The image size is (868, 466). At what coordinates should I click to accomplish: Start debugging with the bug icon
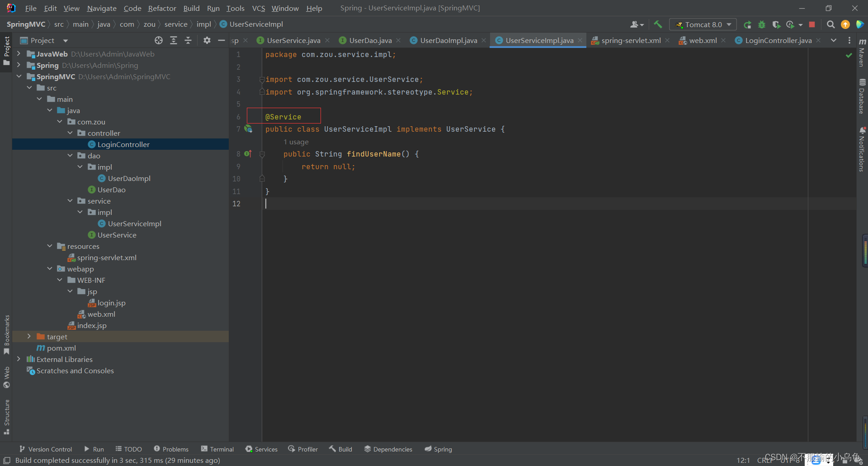point(762,24)
